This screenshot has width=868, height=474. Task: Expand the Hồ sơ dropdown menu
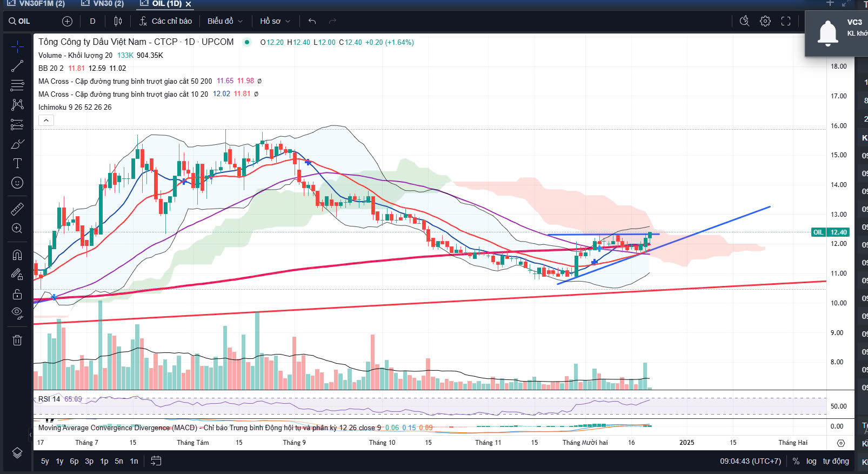point(275,21)
